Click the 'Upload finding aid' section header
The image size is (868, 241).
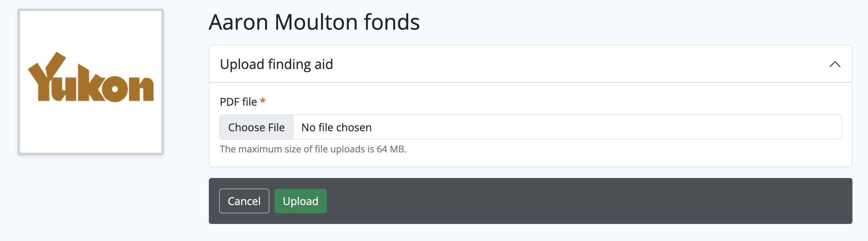click(x=276, y=64)
